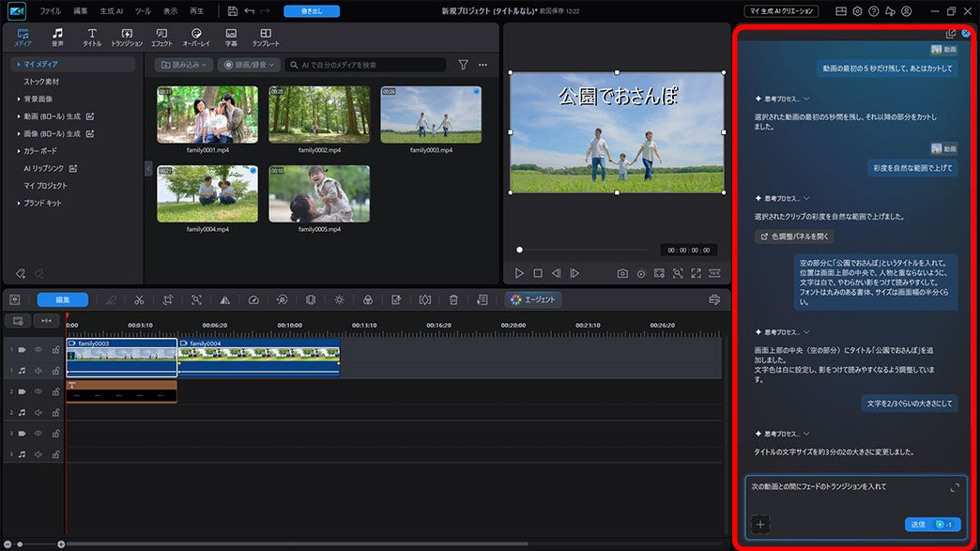Screen dimensions: 980x551
Task: Open the エージェント agent panel button
Action: tap(533, 299)
